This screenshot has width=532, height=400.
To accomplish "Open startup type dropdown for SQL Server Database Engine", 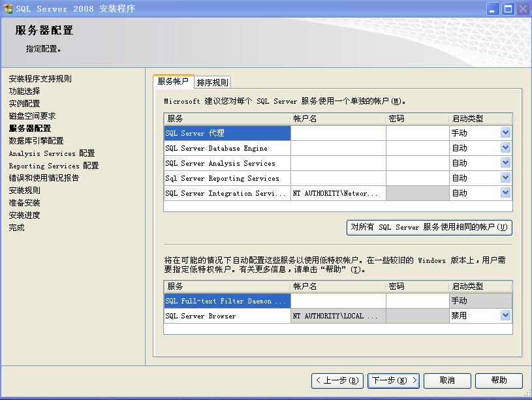I will pos(505,148).
